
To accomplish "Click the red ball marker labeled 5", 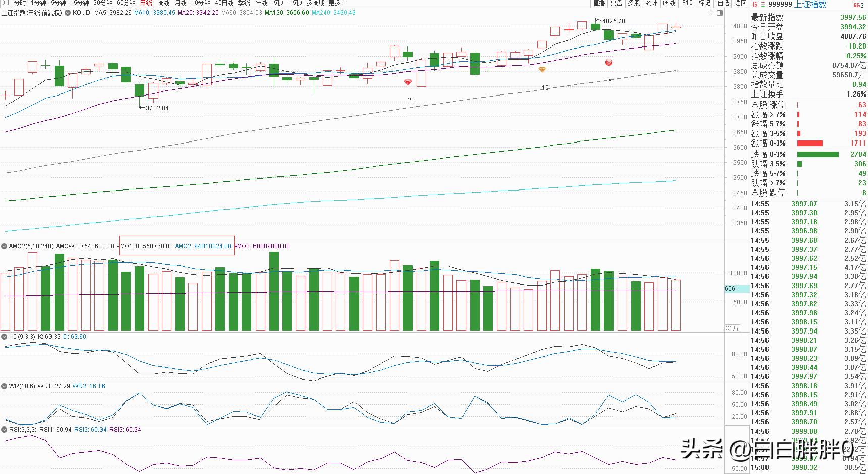I will tap(609, 62).
